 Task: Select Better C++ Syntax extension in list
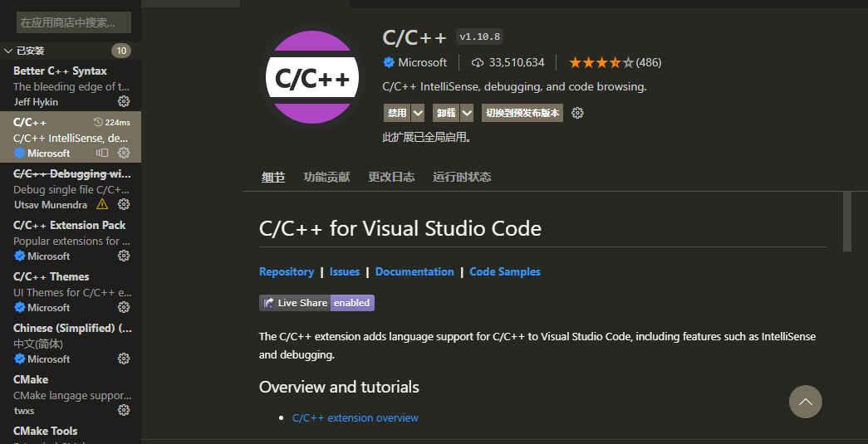[x=71, y=85]
